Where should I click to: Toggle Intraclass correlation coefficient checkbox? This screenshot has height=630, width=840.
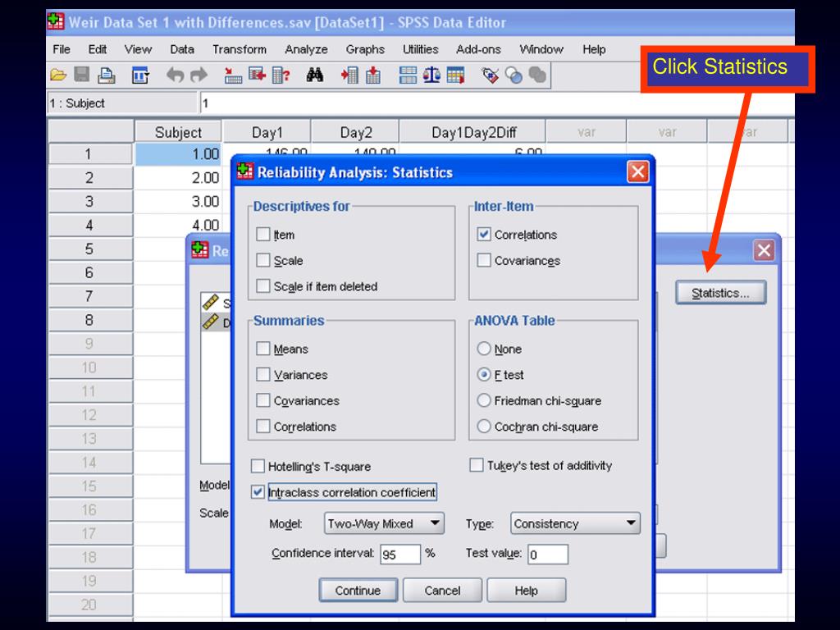(x=258, y=492)
